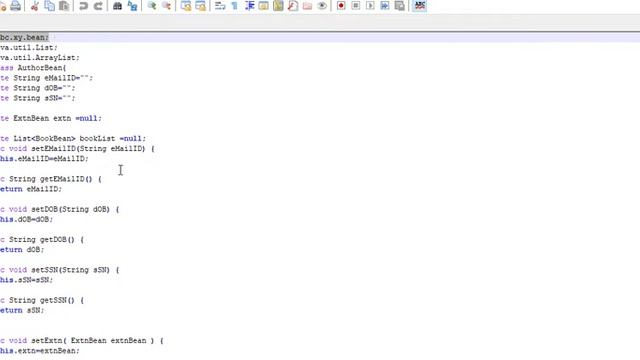Click the 'eturn dOB;' line
Viewport: 640px width, 360px height.
tap(22, 250)
